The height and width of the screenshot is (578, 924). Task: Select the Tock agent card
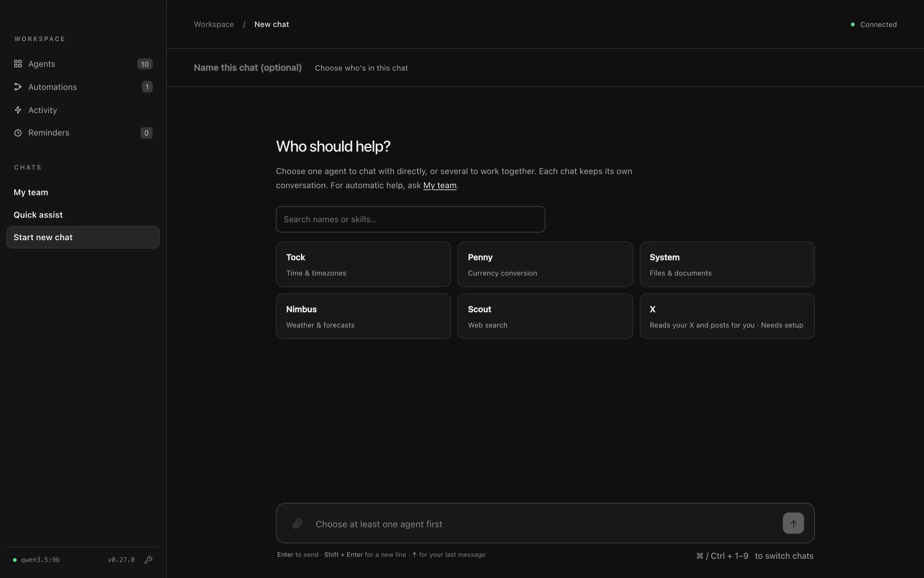[363, 264]
